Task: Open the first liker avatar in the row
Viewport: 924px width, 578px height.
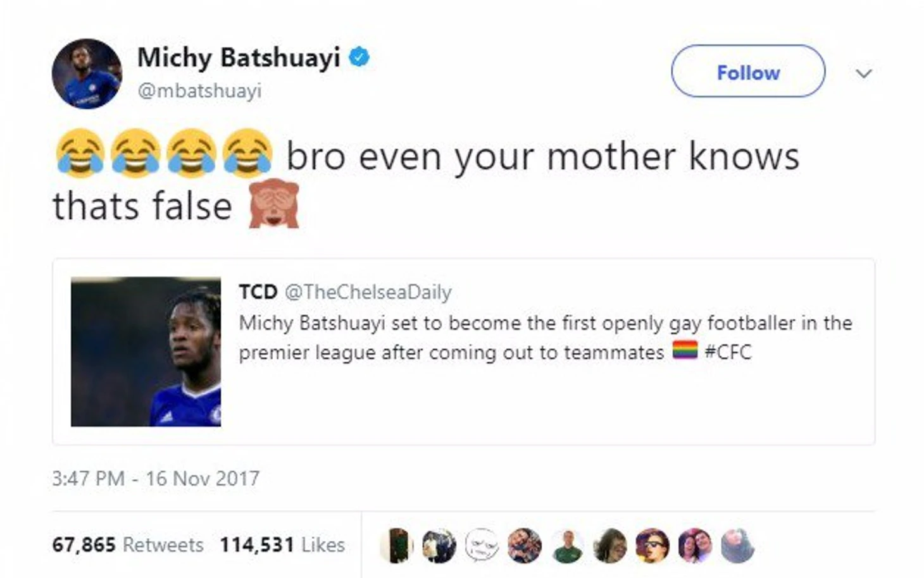Action: pyautogui.click(x=396, y=545)
